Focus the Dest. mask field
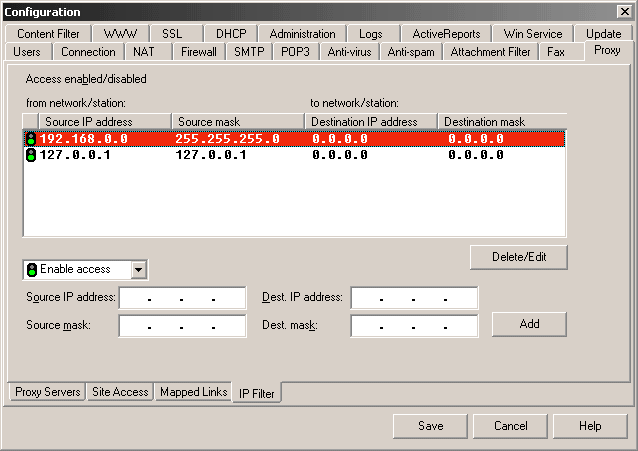 tap(414, 326)
